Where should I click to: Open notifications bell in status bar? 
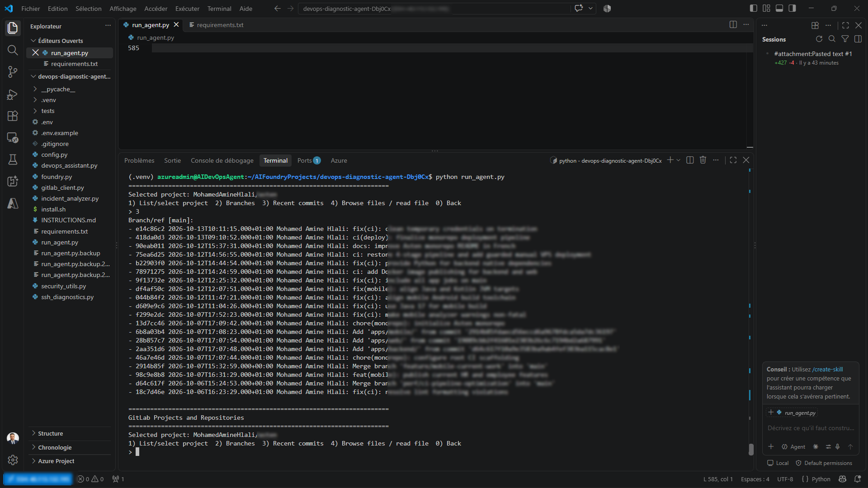pyautogui.click(x=858, y=479)
